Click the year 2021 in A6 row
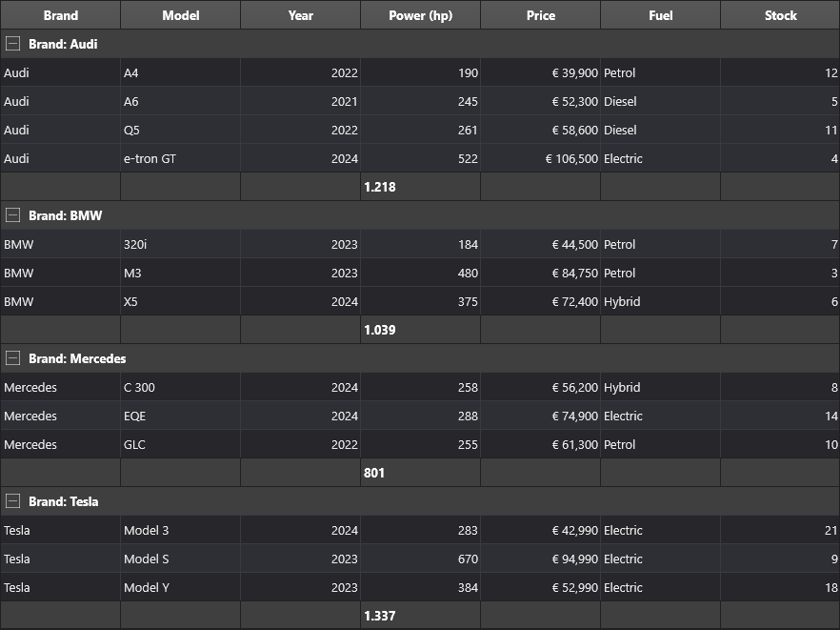840x630 pixels. tap(301, 101)
